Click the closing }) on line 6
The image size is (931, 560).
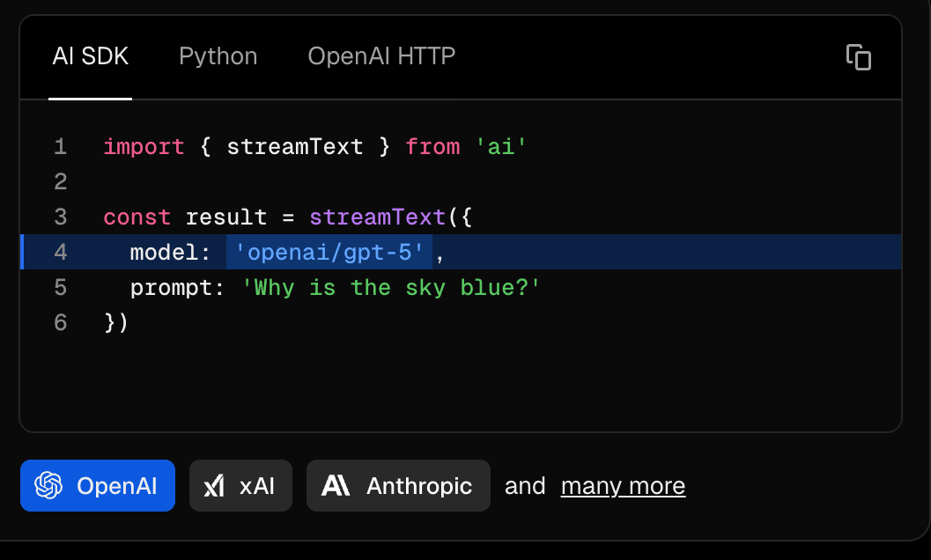point(115,323)
